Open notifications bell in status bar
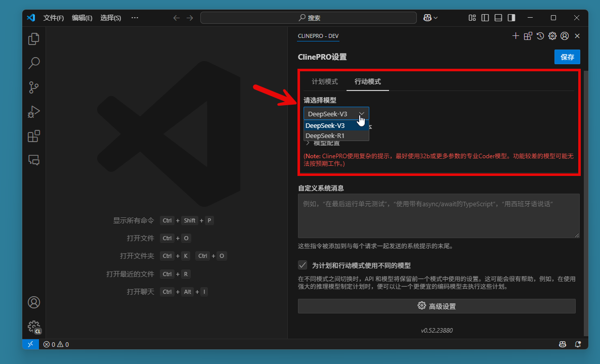The image size is (600, 364). pyautogui.click(x=578, y=344)
